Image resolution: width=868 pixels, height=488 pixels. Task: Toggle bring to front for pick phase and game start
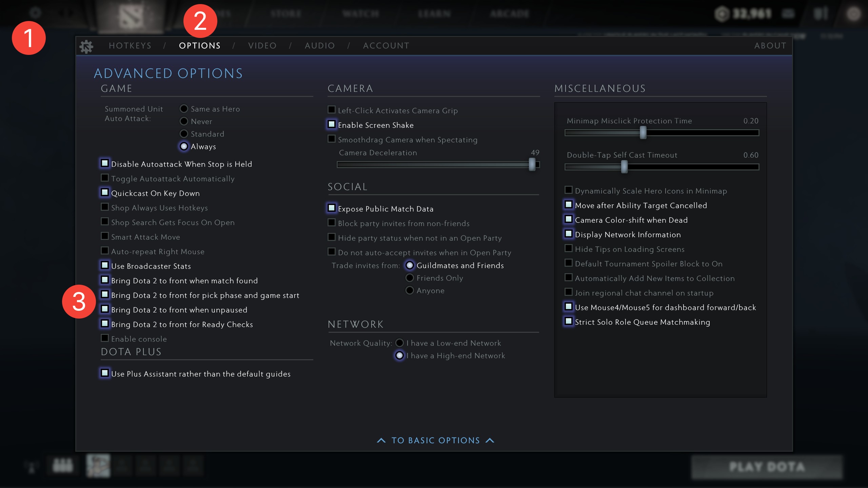tap(105, 294)
